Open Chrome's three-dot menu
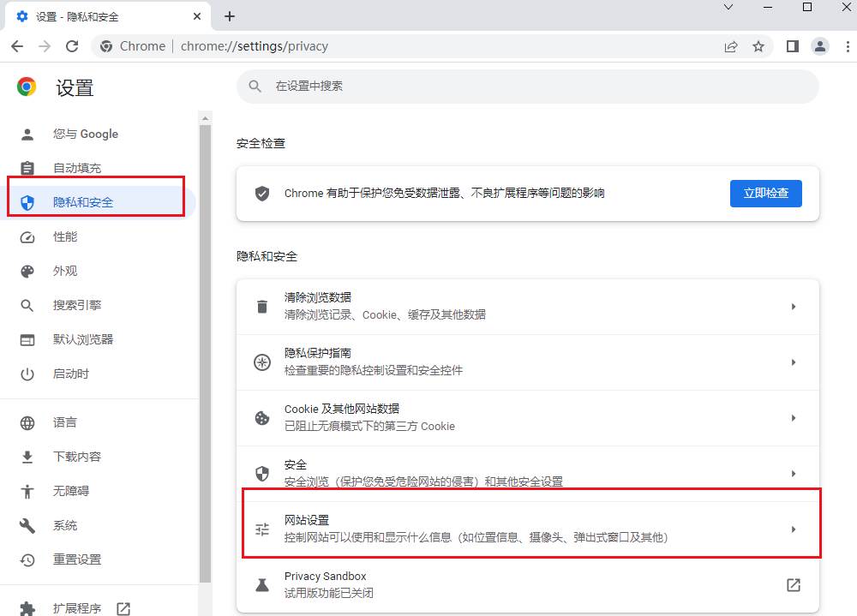This screenshot has width=857, height=616. click(848, 46)
